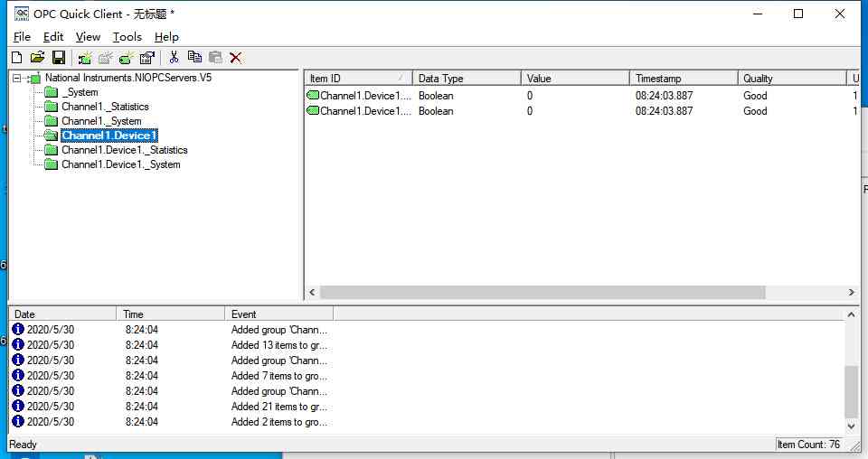Image resolution: width=868 pixels, height=459 pixels.
Task: Click the event log scroll down arrow
Action: click(x=851, y=426)
